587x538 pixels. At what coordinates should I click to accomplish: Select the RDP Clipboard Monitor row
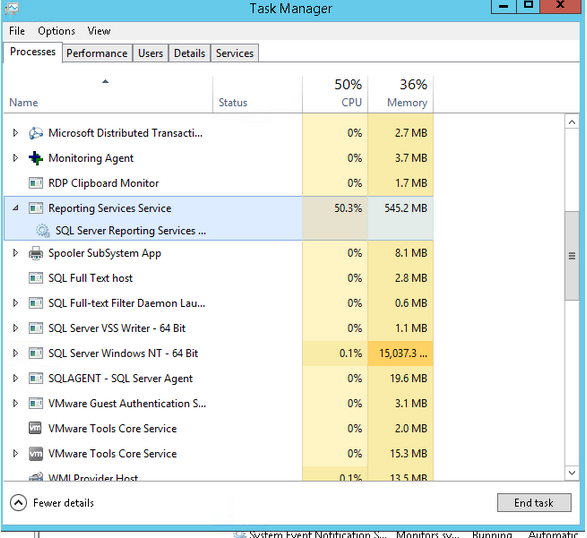(219, 183)
